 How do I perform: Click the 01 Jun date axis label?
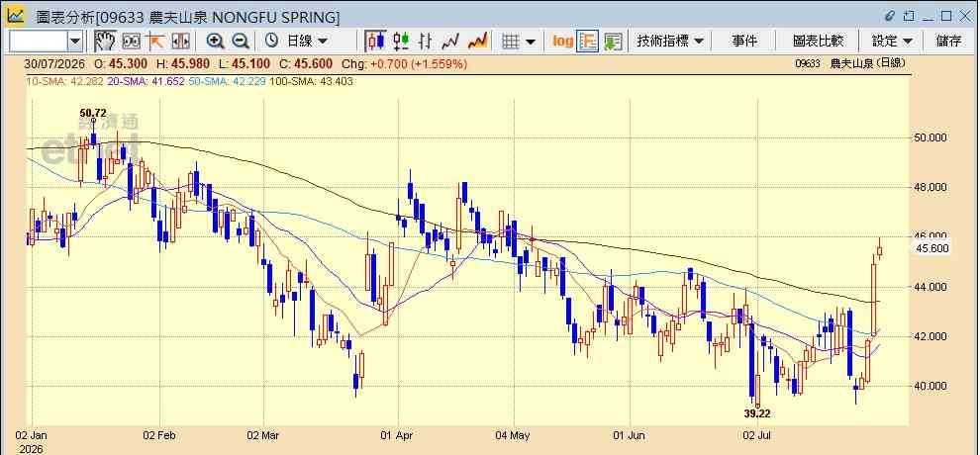[x=630, y=434]
